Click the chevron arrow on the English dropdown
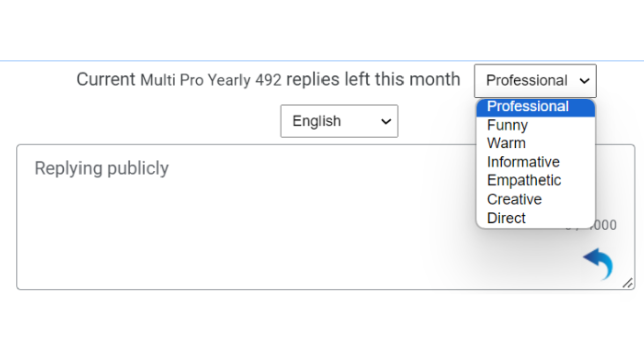 (x=386, y=121)
